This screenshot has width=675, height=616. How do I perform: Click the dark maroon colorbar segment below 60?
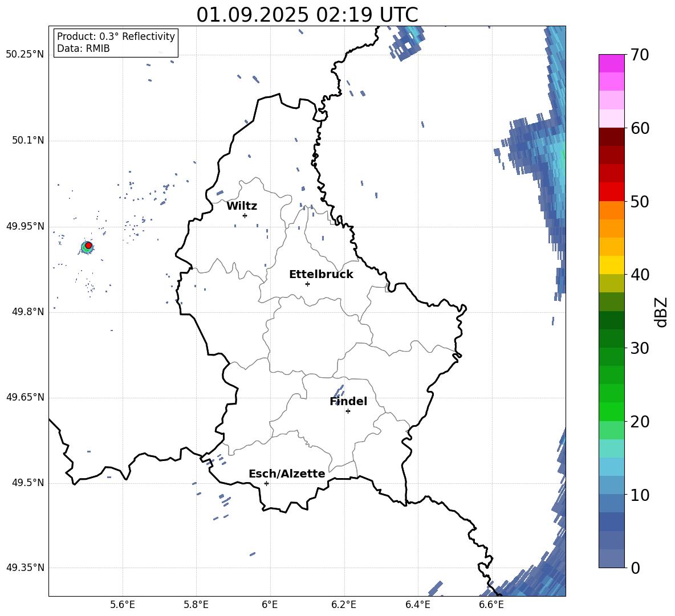coord(611,137)
